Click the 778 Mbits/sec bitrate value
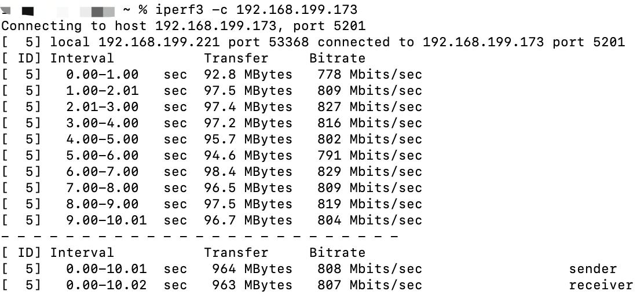644x302 pixels. pyautogui.click(x=369, y=75)
